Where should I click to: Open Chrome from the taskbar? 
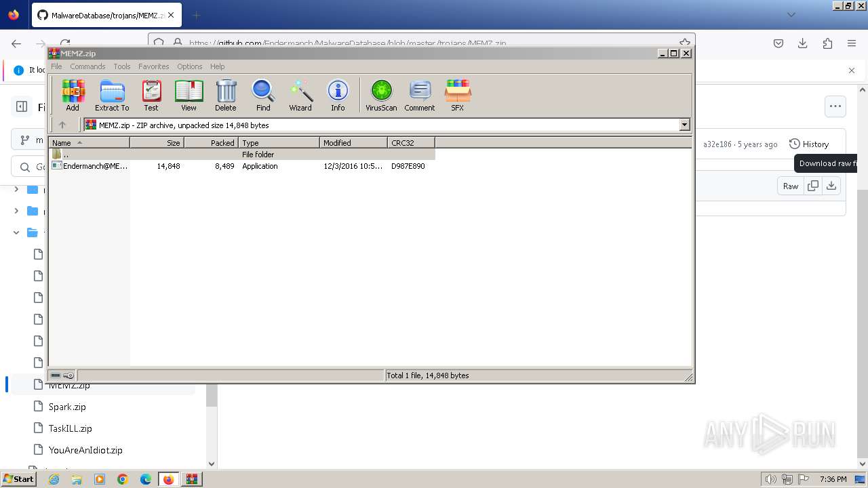point(123,479)
